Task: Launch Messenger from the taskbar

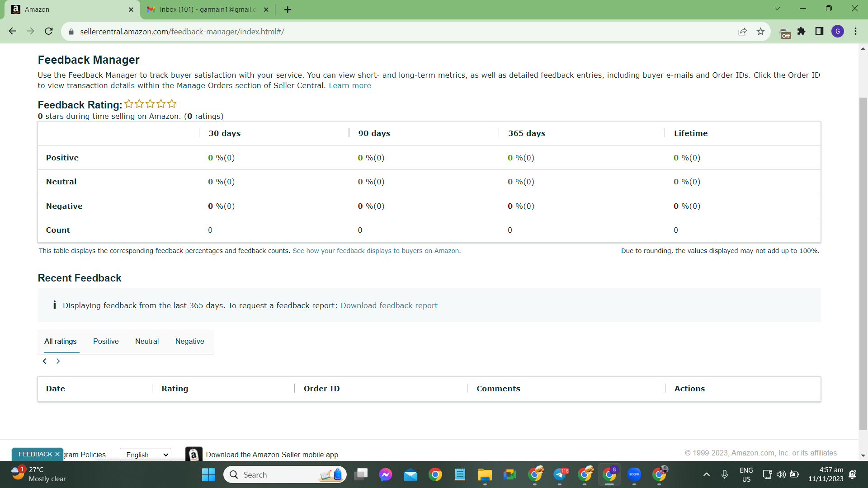Action: click(x=386, y=474)
